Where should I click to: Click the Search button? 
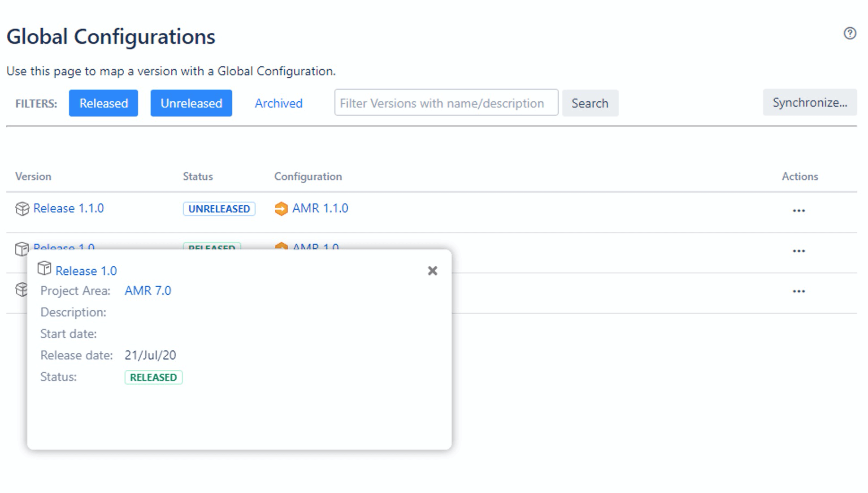click(x=590, y=103)
